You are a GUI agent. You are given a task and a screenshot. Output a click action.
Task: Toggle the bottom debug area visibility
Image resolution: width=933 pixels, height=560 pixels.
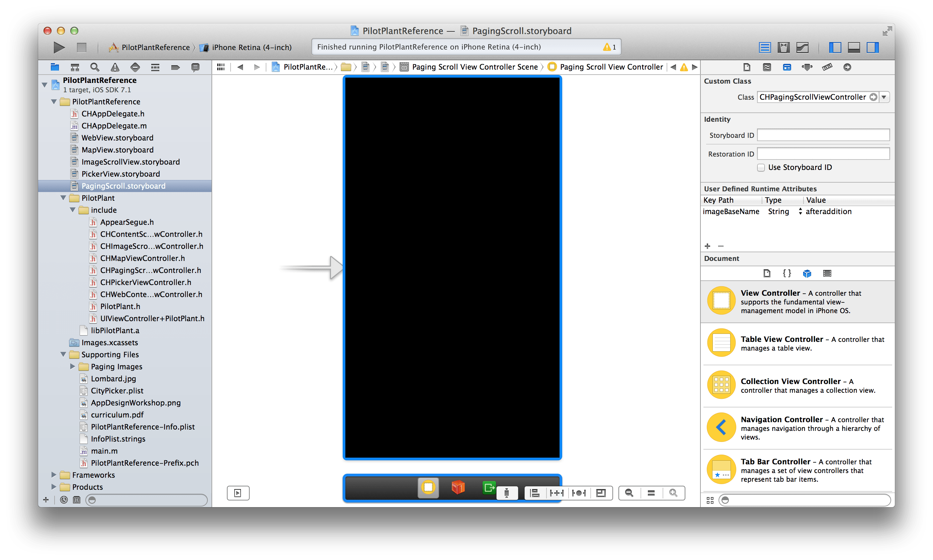(x=854, y=48)
